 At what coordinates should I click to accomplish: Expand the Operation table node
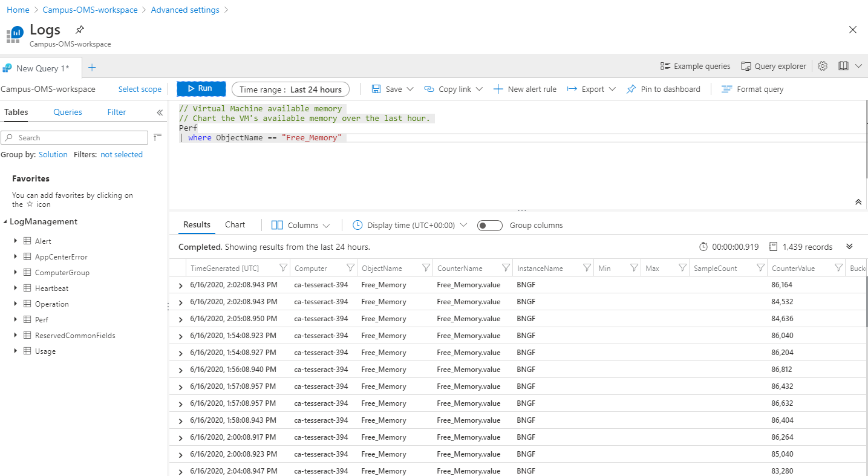click(x=15, y=304)
